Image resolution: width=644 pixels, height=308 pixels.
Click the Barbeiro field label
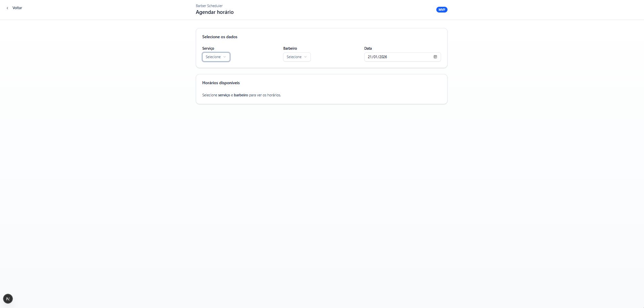pyautogui.click(x=290, y=48)
